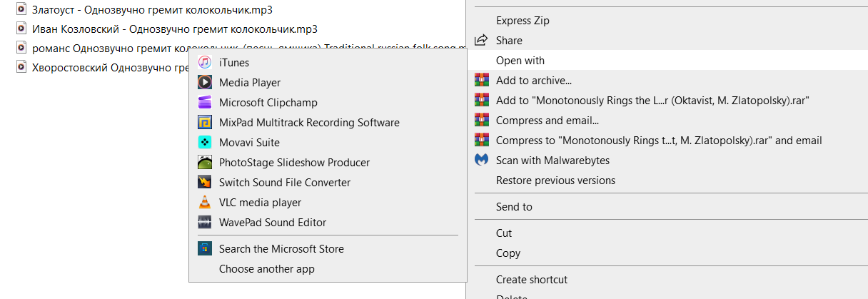Screen dimensions: 868x299
Task: Click the WavePad Sound Editor icon
Action: click(x=205, y=223)
